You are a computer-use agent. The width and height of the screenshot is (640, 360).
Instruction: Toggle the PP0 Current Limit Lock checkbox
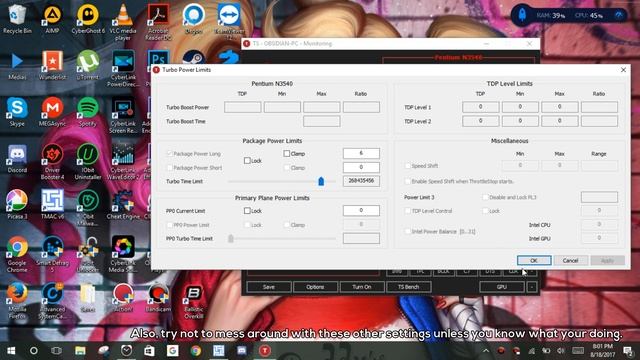coord(247,211)
